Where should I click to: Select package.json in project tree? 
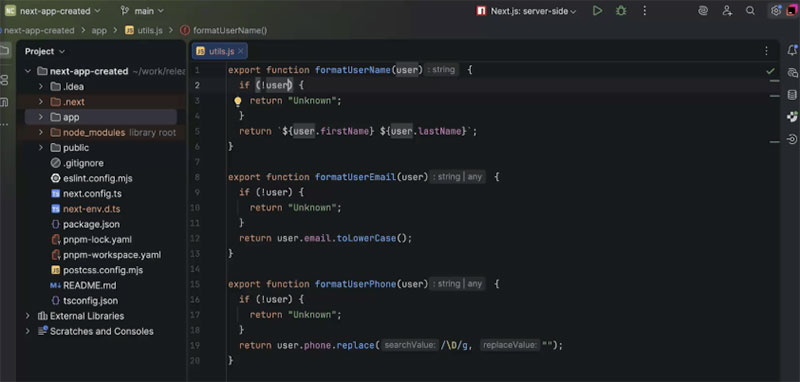tap(86, 224)
